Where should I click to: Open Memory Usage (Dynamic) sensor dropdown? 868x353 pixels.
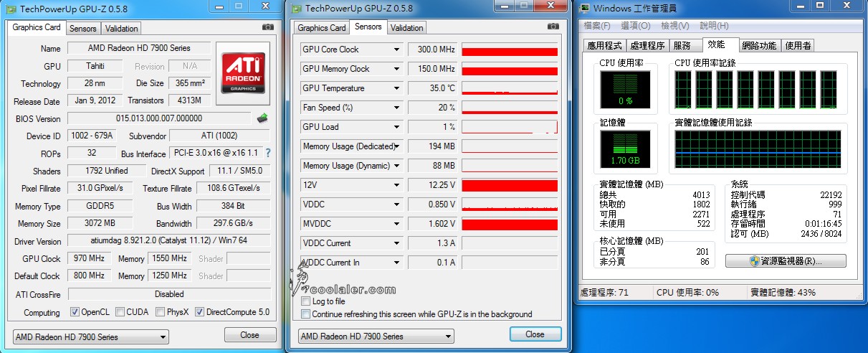click(x=396, y=166)
